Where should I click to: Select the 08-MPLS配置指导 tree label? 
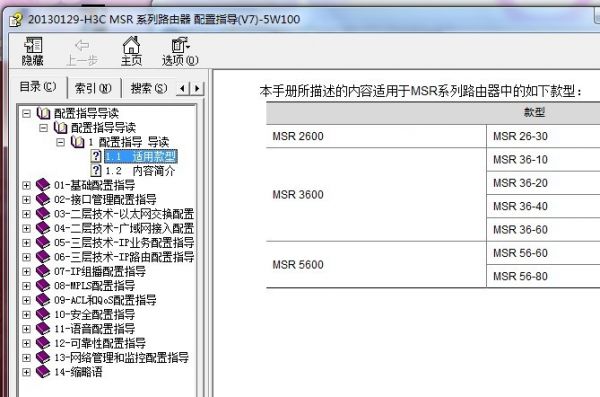(x=95, y=286)
